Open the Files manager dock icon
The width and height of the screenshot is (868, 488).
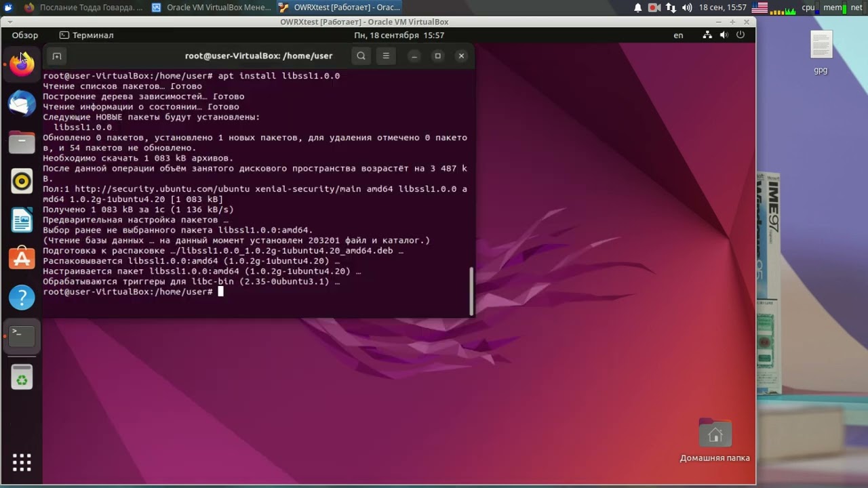(22, 142)
